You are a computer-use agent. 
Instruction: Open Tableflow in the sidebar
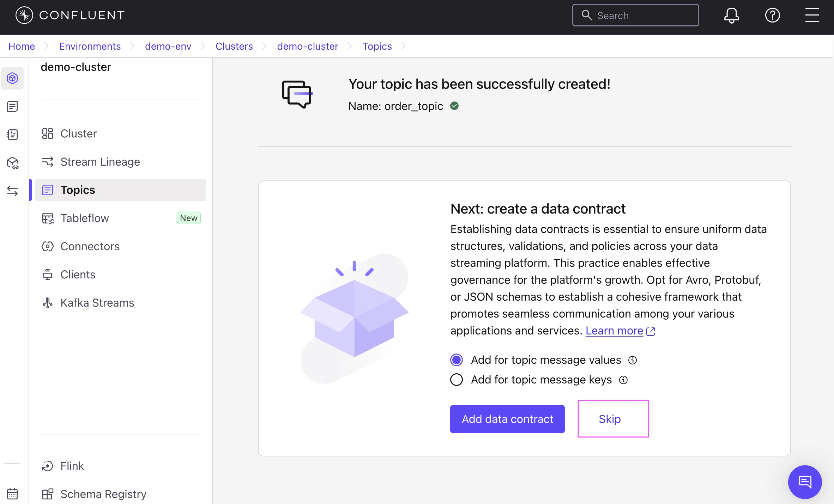coord(121,218)
